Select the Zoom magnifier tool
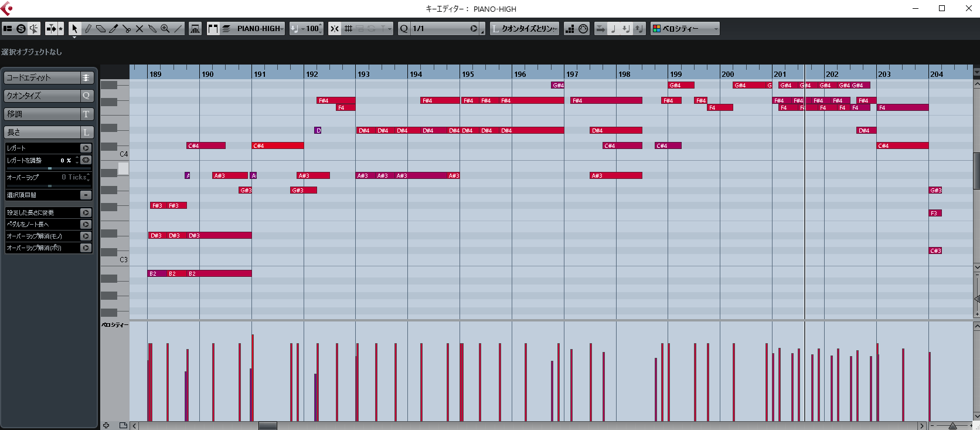The width and height of the screenshot is (980, 430). coord(165,29)
